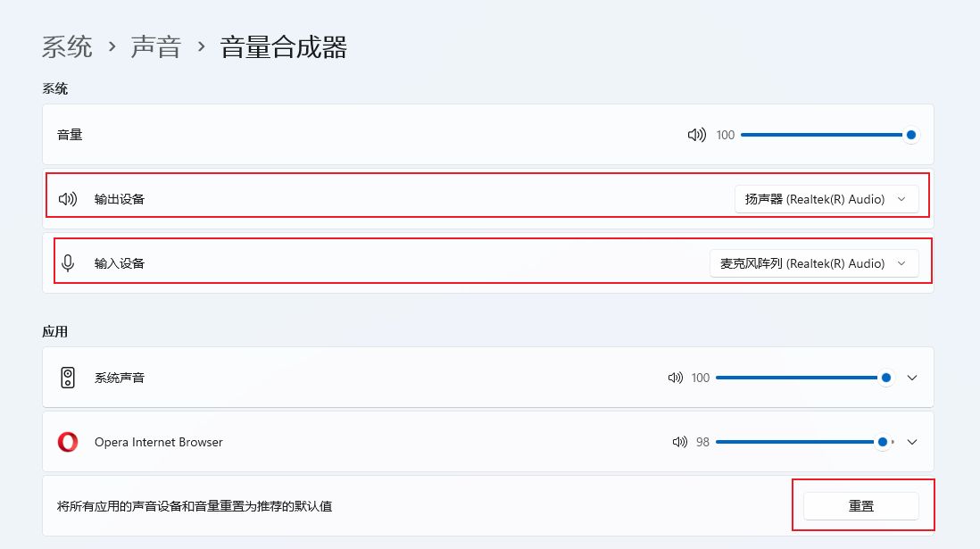980x549 pixels.
Task: Click the 系统声音 volume slider handle
Action: coord(885,378)
